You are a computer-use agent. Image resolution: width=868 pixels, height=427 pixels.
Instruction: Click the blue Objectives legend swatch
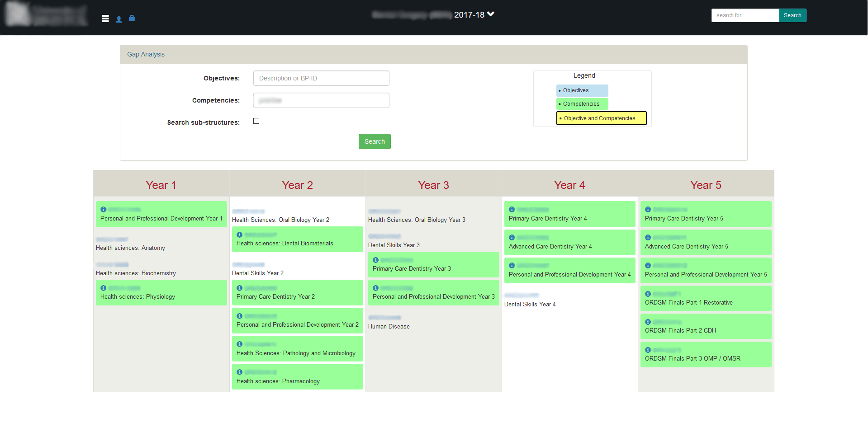click(x=582, y=90)
